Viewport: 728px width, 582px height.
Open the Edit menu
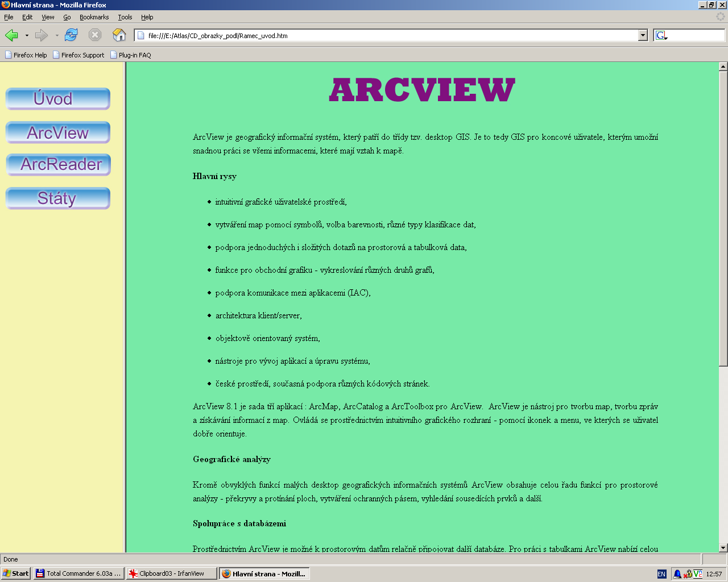click(x=27, y=17)
